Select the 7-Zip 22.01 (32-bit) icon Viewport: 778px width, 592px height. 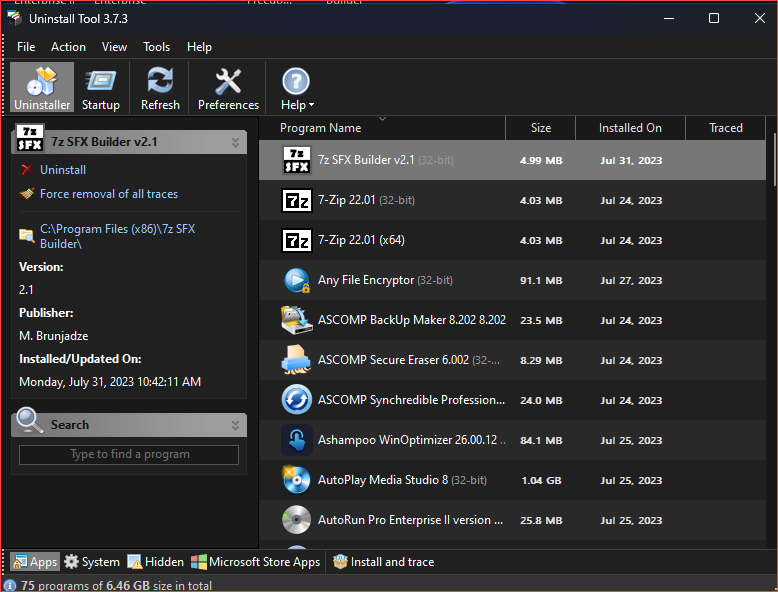(x=297, y=200)
